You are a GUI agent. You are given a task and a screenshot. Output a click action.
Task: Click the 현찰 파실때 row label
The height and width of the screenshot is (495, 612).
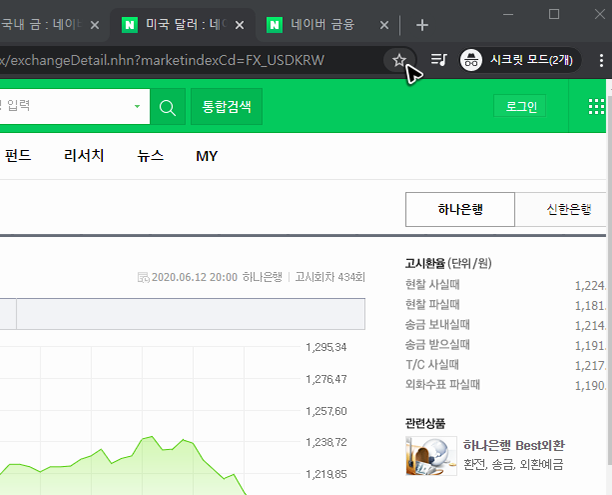click(432, 304)
